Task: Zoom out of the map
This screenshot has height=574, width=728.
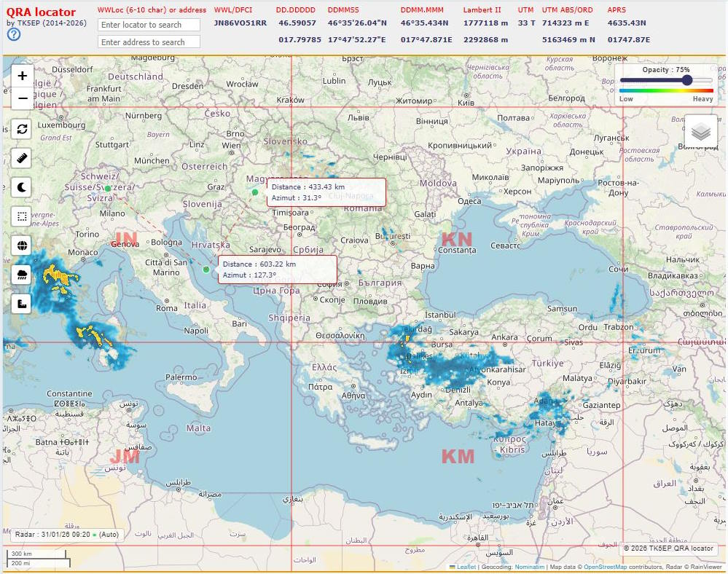Action: [23, 98]
